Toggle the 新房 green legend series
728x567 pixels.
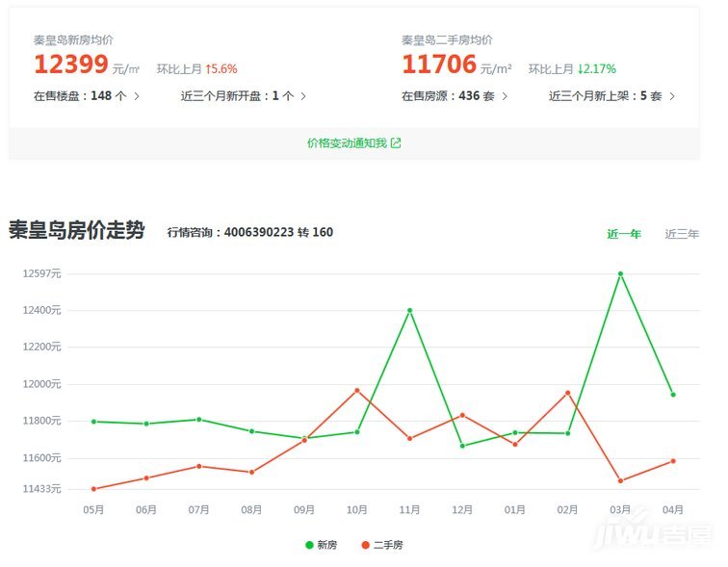[x=322, y=545]
